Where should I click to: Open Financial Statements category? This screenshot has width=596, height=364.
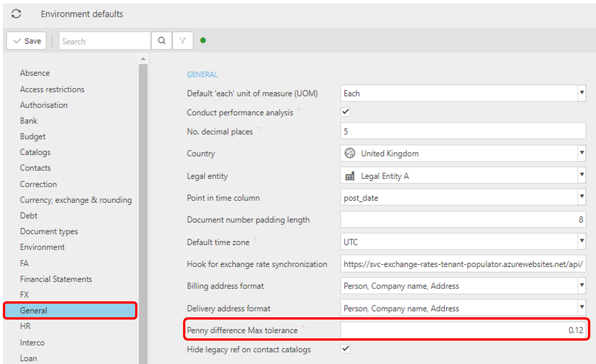pyautogui.click(x=56, y=279)
